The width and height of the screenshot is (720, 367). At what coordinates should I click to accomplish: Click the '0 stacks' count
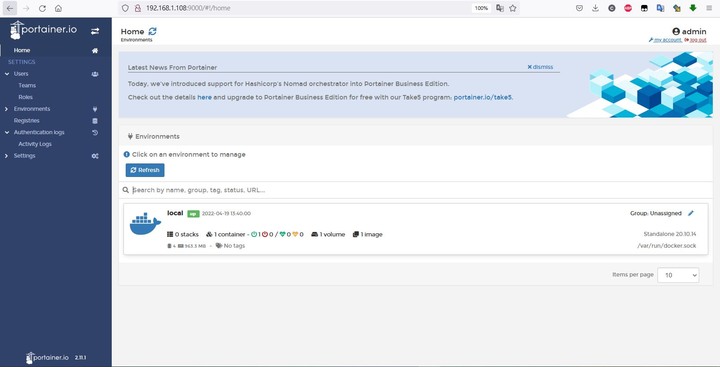tap(183, 235)
